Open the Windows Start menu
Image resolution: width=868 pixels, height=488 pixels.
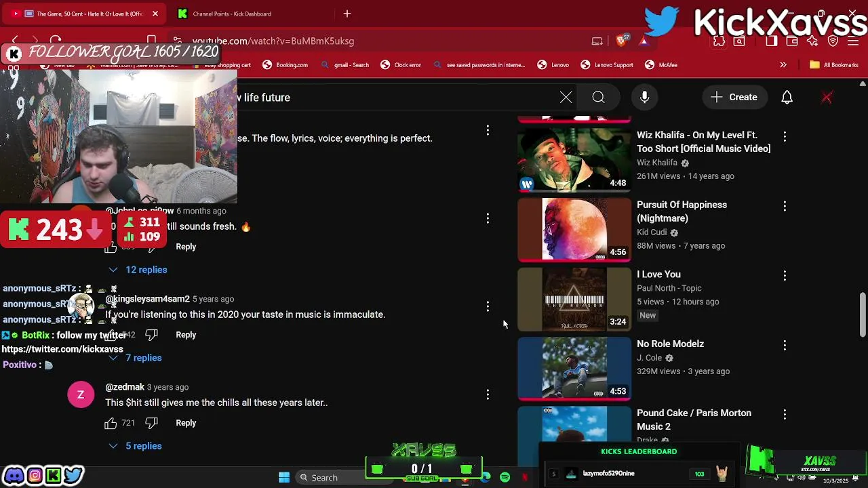tap(284, 477)
